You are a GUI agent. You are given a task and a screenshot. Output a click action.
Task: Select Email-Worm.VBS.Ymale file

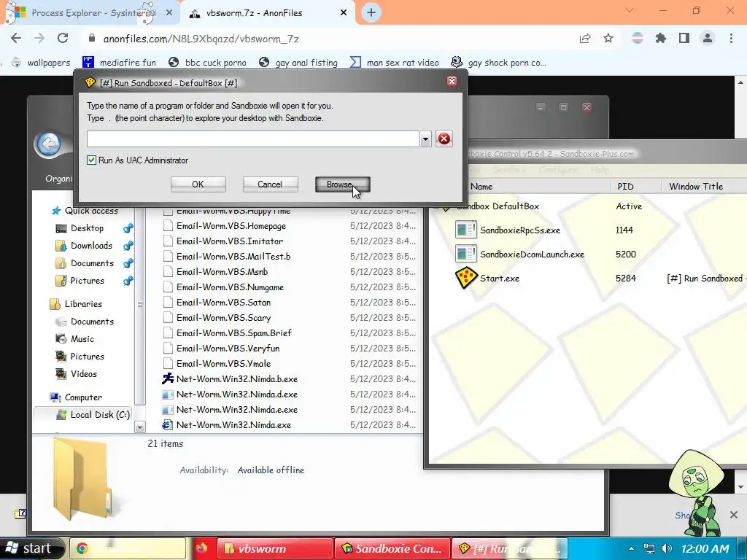[x=223, y=363]
